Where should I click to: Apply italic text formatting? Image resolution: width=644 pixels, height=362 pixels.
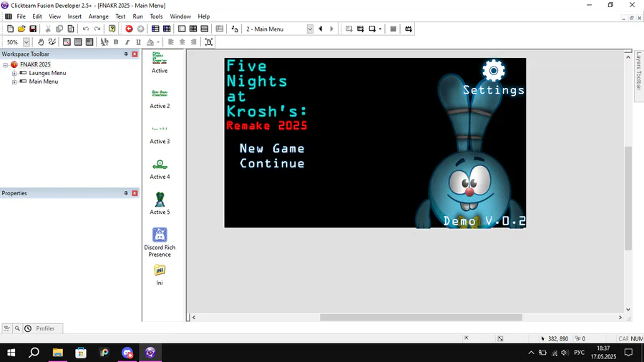(x=127, y=42)
